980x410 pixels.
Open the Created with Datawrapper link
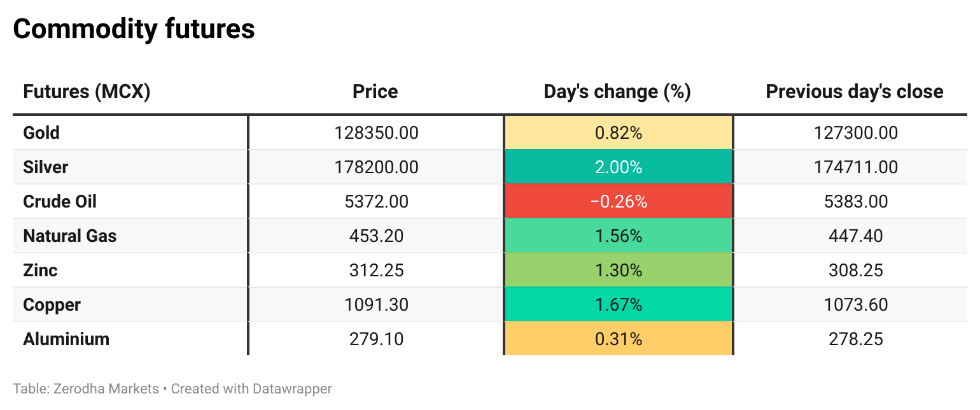(252, 389)
